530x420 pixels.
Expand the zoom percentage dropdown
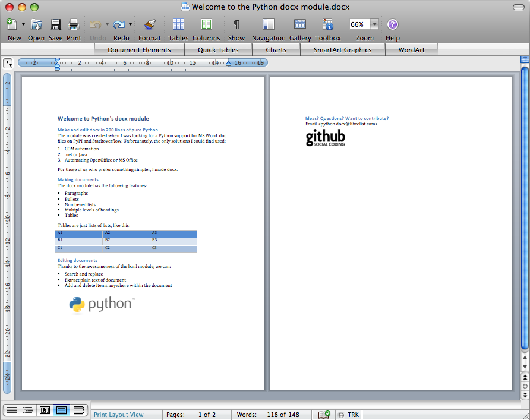tap(375, 24)
